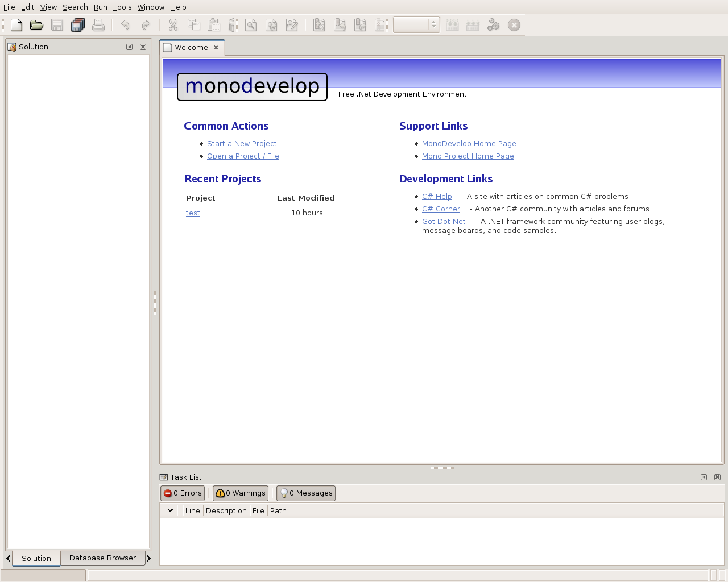The width and height of the screenshot is (728, 582).
Task: Click the Rebuild toolbar icon
Action: [x=473, y=25]
